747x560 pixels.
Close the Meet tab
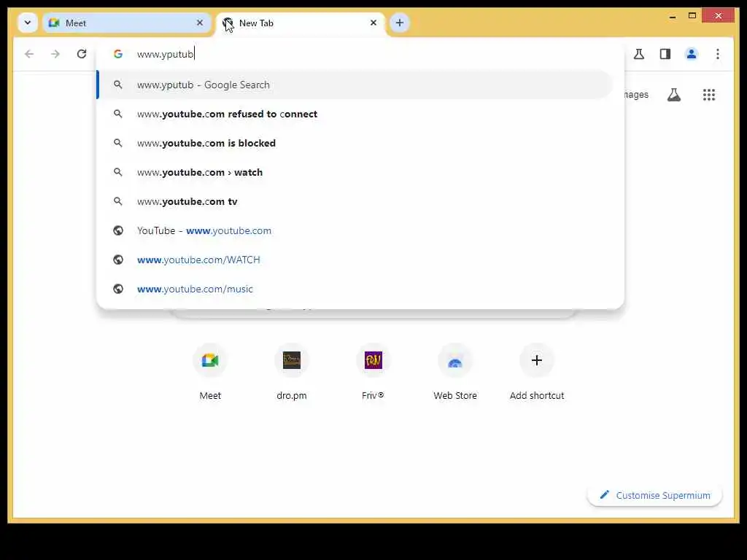tap(200, 23)
